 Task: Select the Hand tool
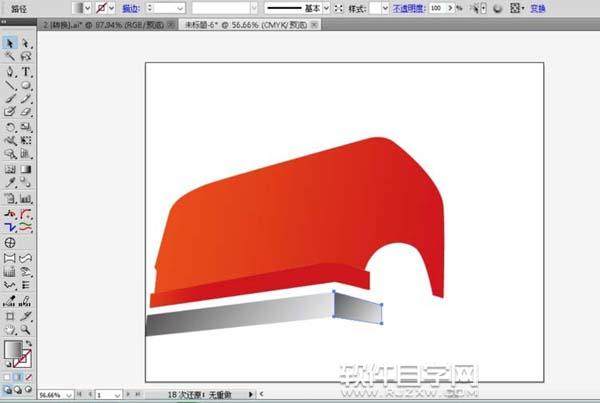pyautogui.click(x=10, y=329)
